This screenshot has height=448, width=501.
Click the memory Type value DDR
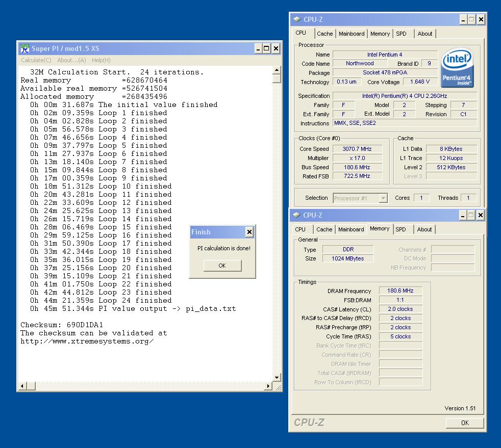[x=348, y=249]
